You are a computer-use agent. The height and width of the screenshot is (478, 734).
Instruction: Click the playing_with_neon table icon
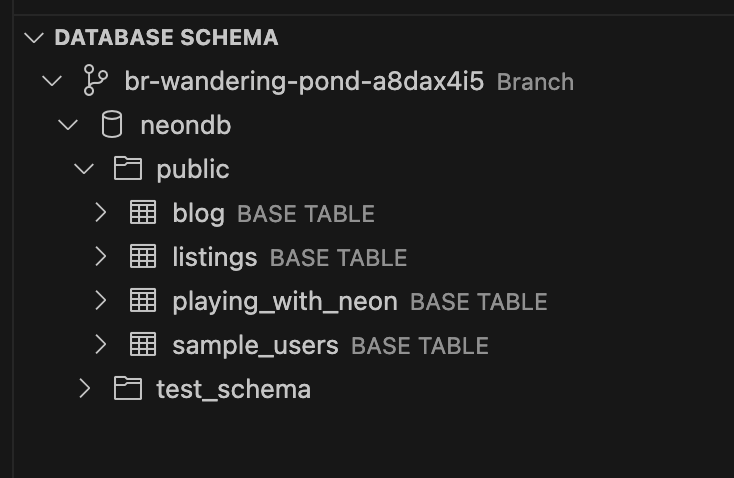pyautogui.click(x=143, y=301)
